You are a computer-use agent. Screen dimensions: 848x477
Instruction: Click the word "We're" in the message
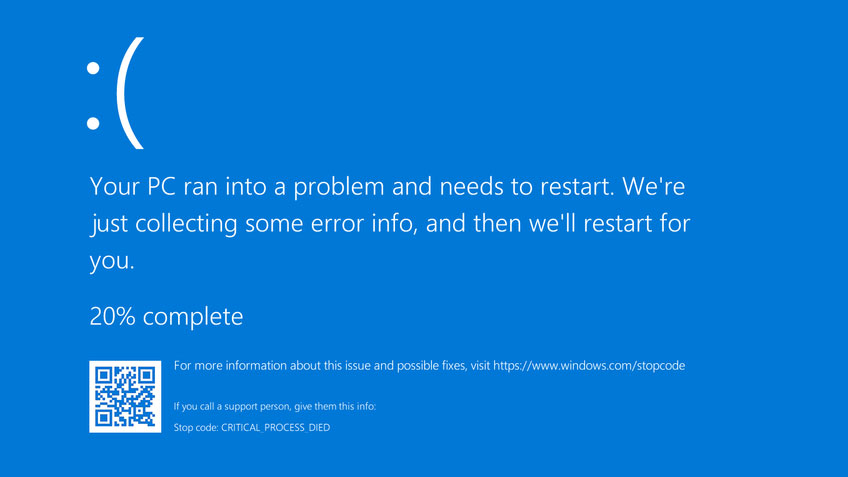coord(653,187)
